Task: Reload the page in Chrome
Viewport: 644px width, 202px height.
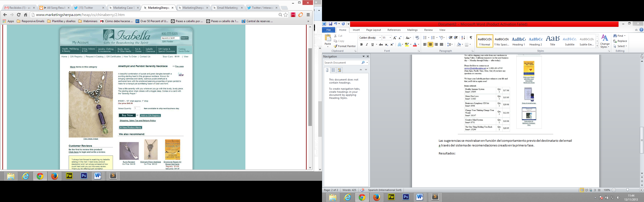Action: pyautogui.click(x=18, y=15)
